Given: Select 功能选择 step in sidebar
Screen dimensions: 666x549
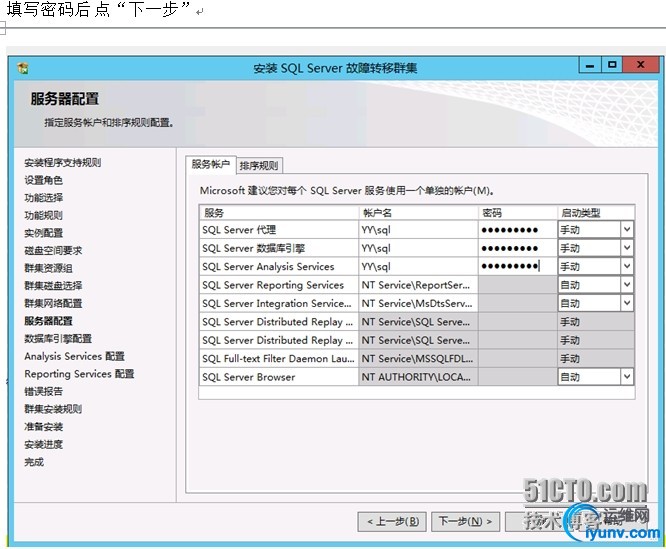Looking at the screenshot, I should 43,198.
